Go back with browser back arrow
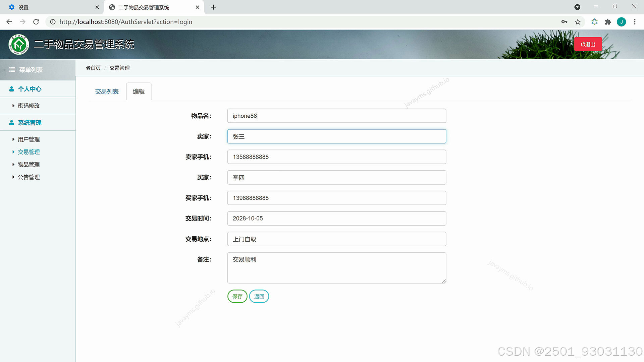The width and height of the screenshot is (644, 362). (x=9, y=22)
